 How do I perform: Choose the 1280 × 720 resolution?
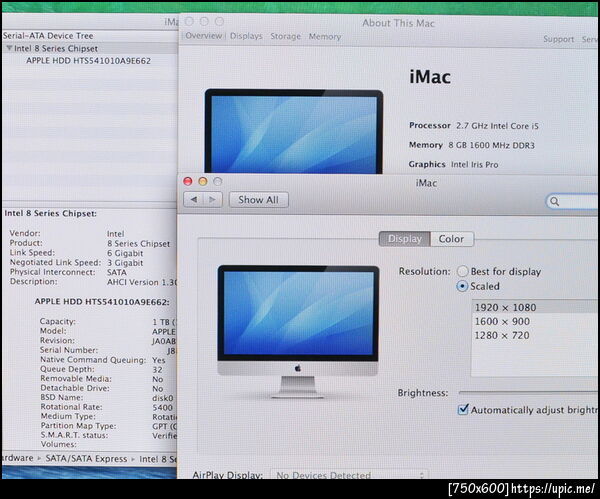click(x=536, y=336)
